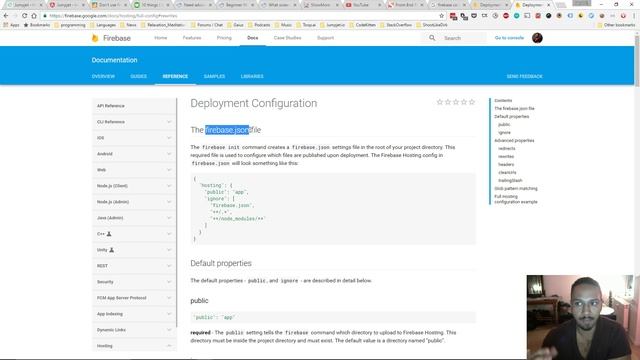640x360 pixels.
Task: Click the browser back arrow
Action: pos(6,16)
